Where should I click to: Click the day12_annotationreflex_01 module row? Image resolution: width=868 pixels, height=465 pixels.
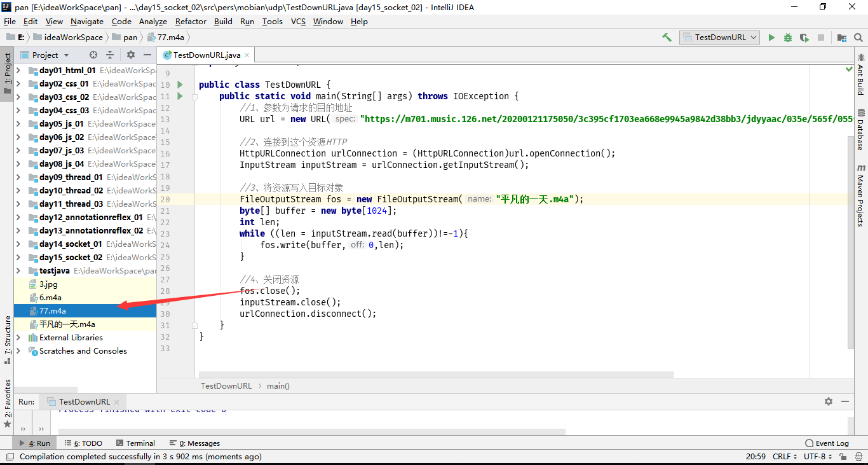click(x=85, y=218)
